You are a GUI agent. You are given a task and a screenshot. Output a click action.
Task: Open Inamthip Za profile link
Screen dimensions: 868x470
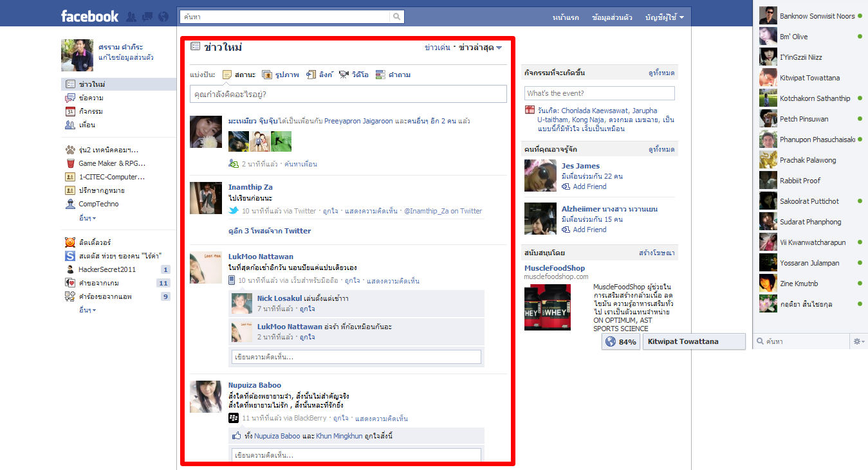(x=250, y=187)
